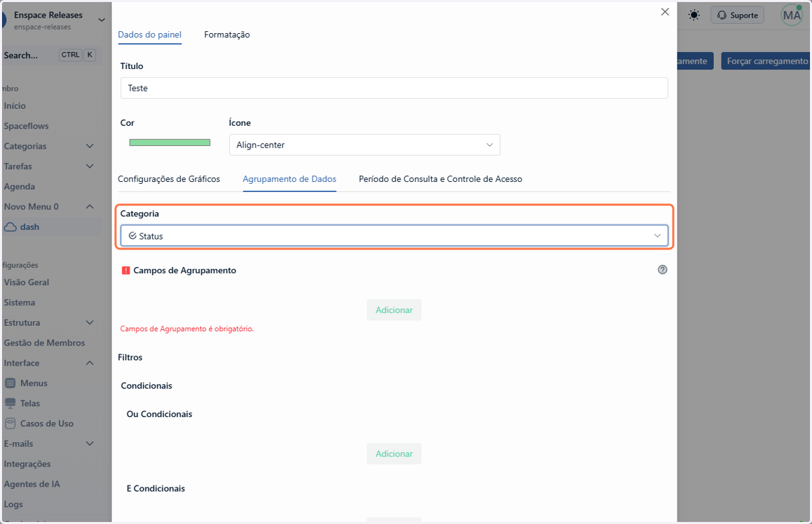Viewport: 812px width, 524px height.
Task: Open the MA user avatar
Action: point(792,15)
